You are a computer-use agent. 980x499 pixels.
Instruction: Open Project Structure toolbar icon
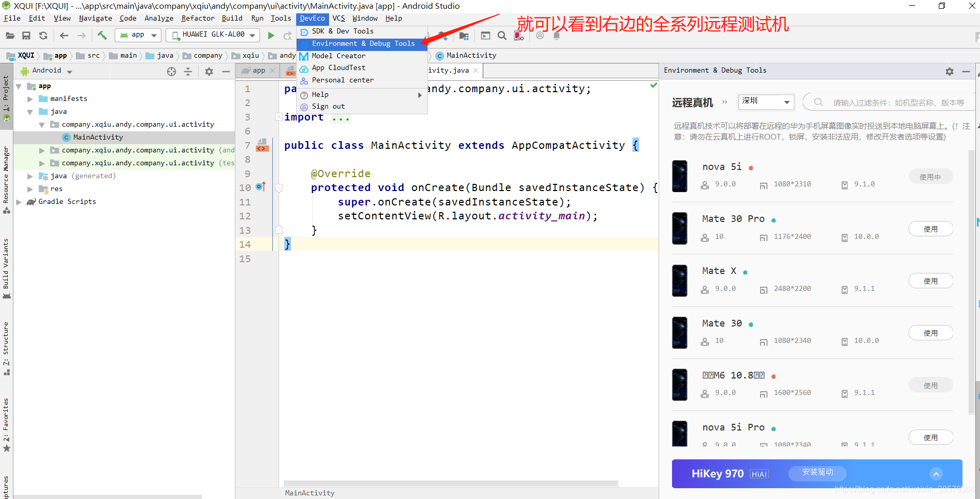pos(464,36)
